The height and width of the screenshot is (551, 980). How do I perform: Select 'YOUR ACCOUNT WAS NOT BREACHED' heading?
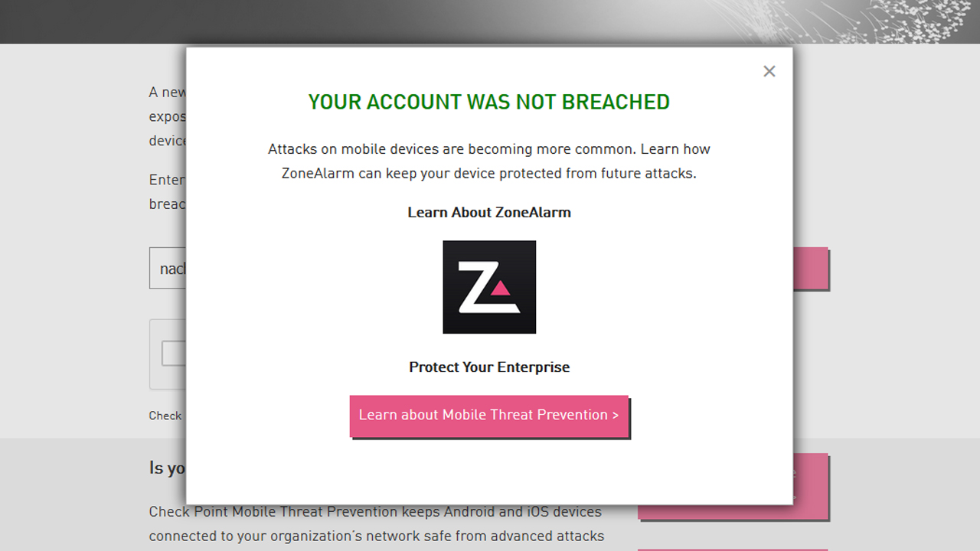pos(489,102)
